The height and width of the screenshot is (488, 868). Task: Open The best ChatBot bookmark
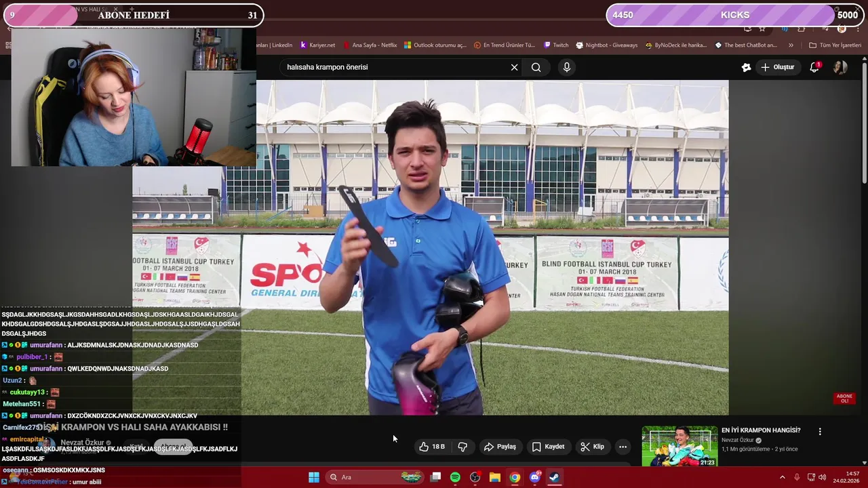(746, 45)
